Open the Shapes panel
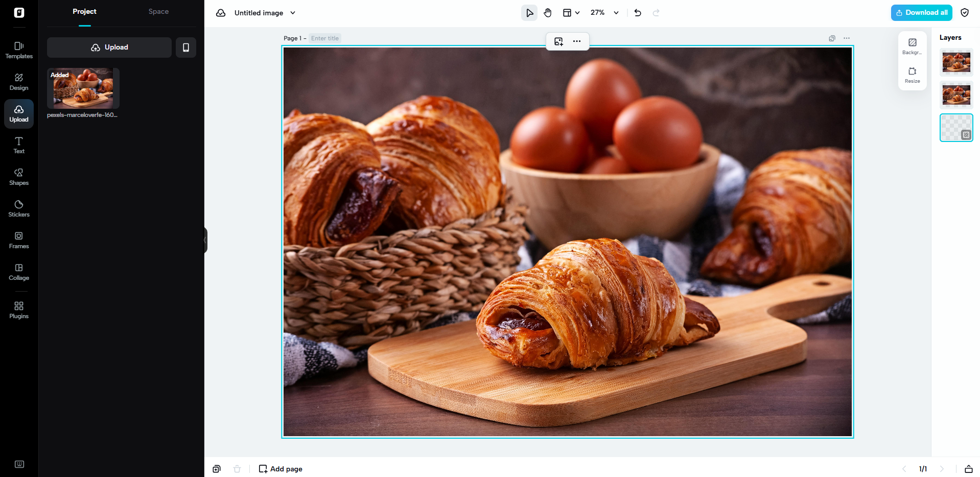 pos(19,177)
